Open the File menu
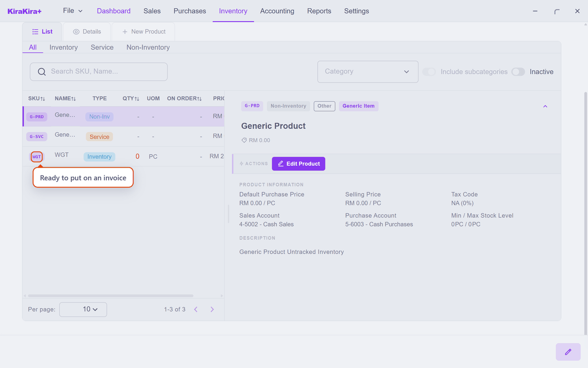 coord(73,11)
